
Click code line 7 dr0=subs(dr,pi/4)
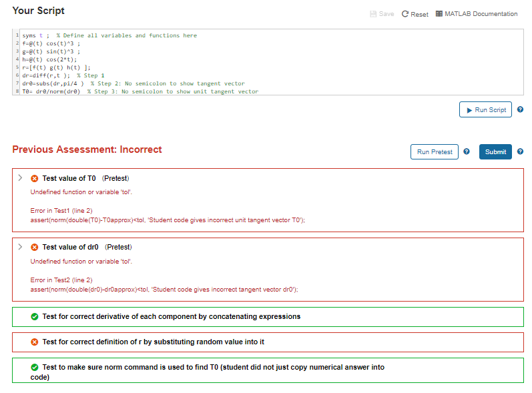point(134,83)
